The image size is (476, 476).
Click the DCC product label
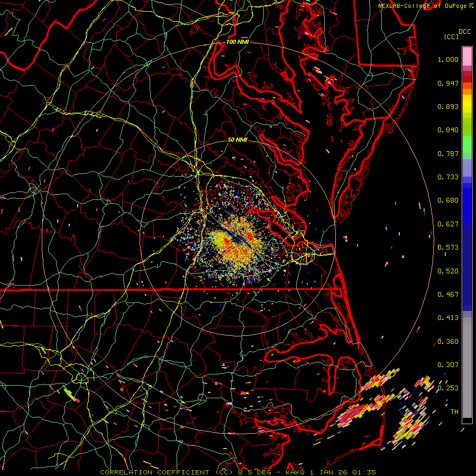click(x=465, y=32)
